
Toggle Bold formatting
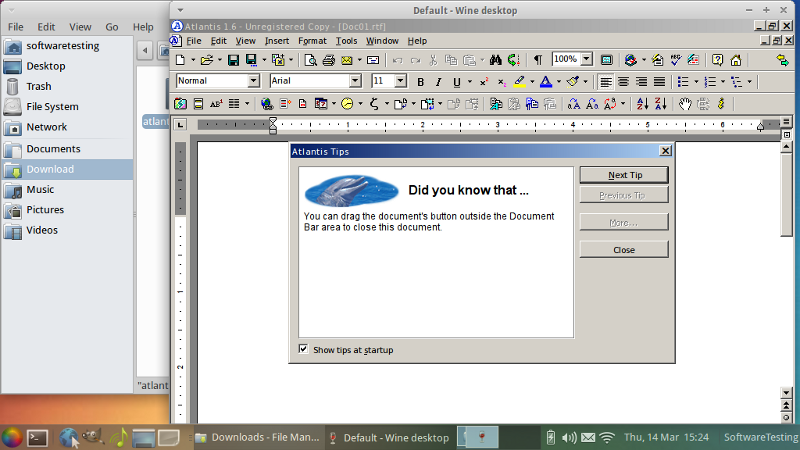point(420,82)
